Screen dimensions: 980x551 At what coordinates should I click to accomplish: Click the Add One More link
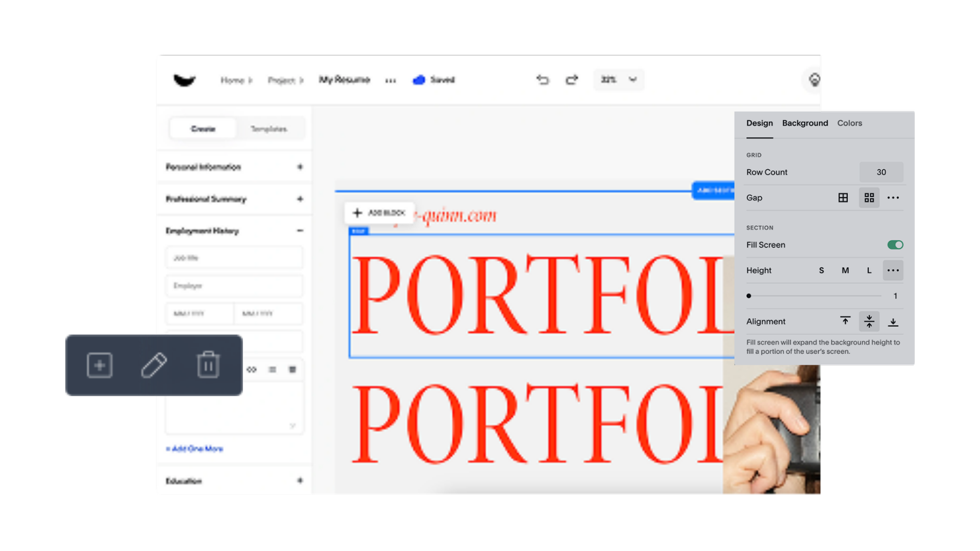pyautogui.click(x=194, y=449)
